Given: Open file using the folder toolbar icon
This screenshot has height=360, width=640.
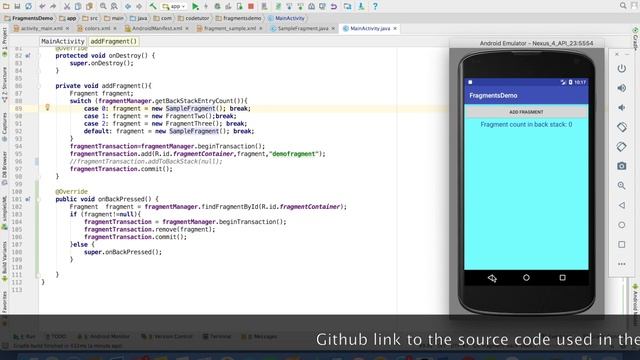Looking at the screenshot, I should 6,6.
